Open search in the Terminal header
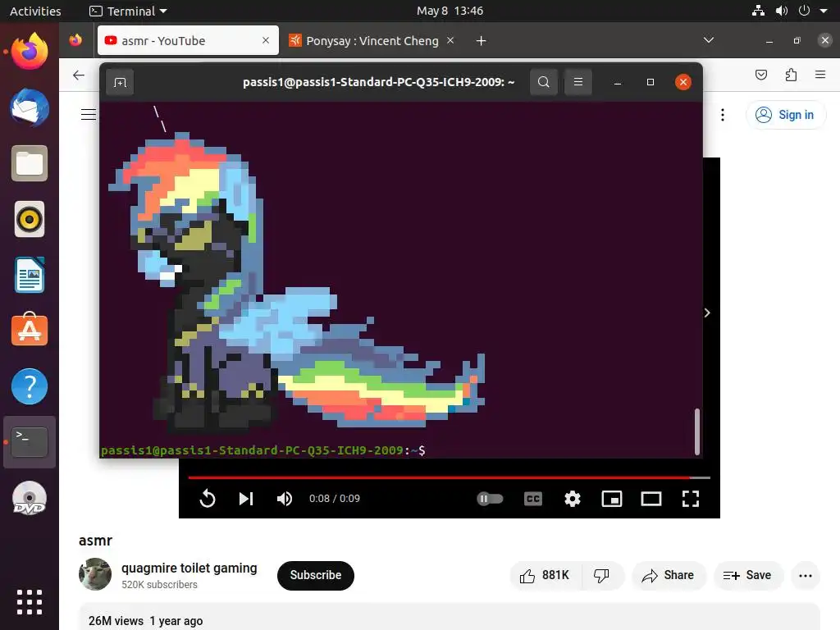Viewport: 840px width, 630px height. [x=543, y=82]
